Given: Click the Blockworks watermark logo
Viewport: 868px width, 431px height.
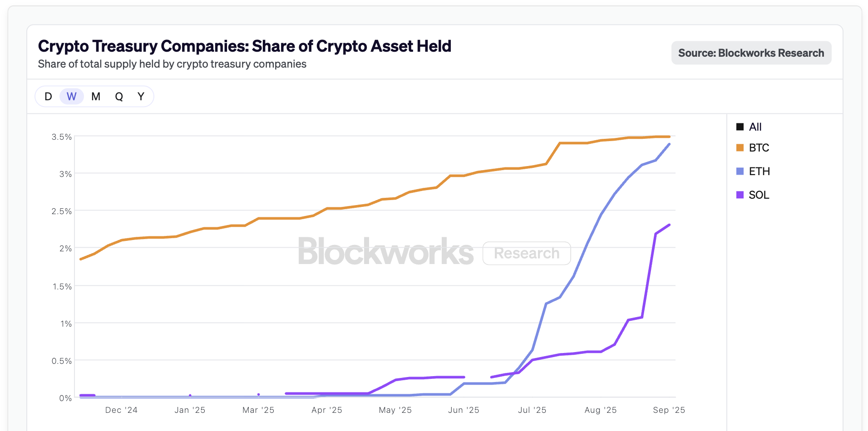Looking at the screenshot, I should point(386,252).
